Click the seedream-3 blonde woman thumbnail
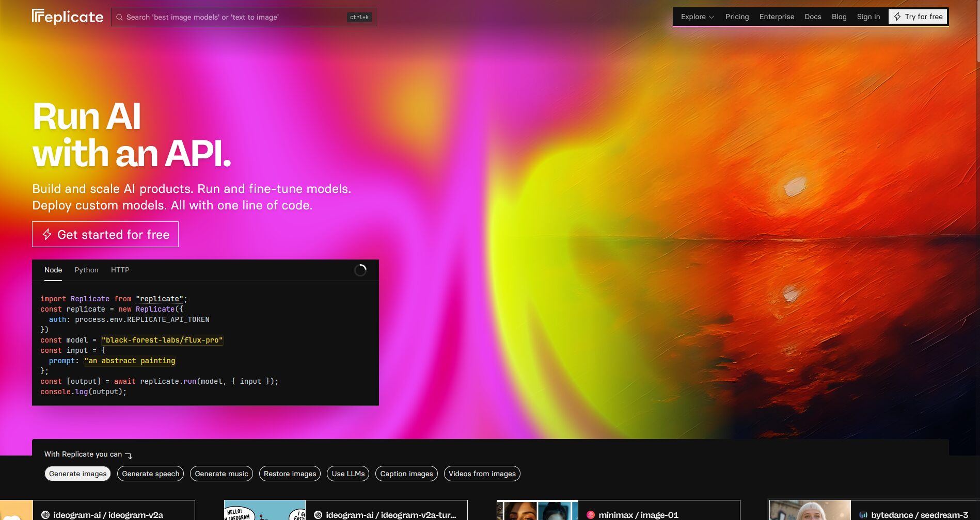980x520 pixels. (x=810, y=510)
